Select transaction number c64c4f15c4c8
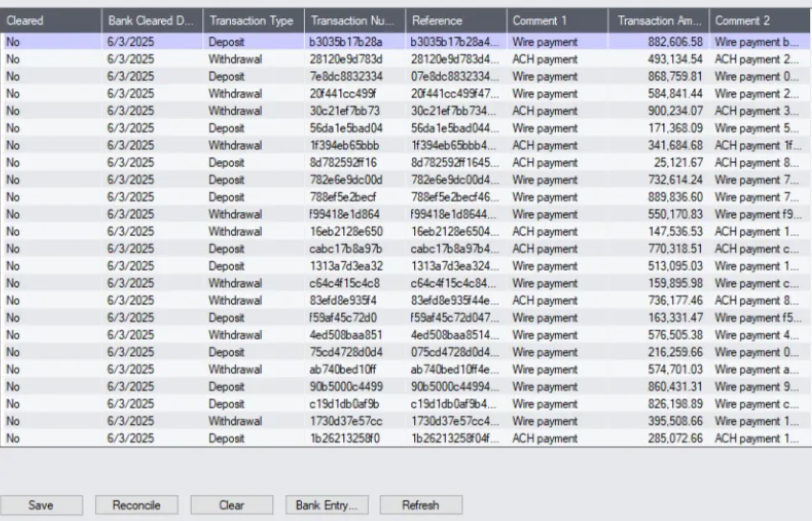This screenshot has width=812, height=521. click(x=344, y=283)
